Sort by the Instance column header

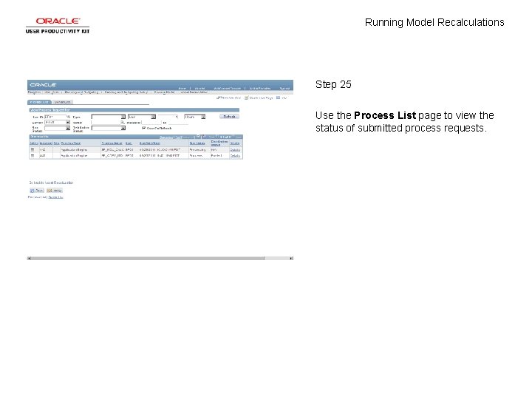tap(46, 143)
